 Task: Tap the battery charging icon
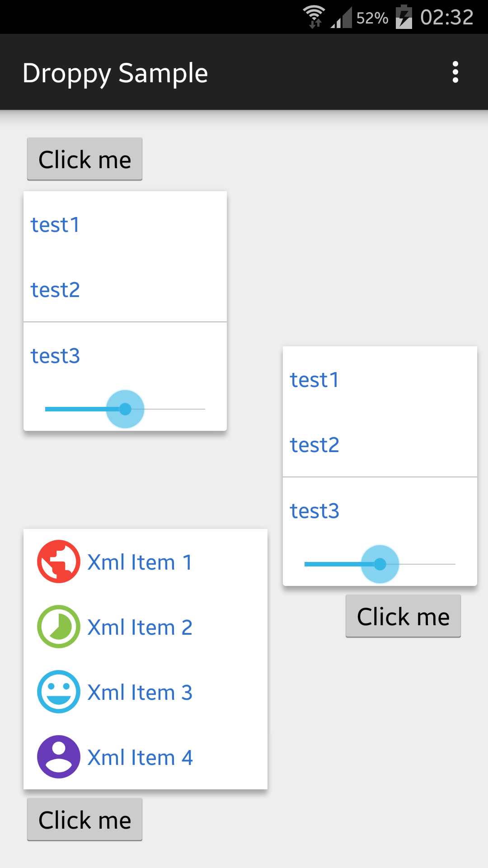[x=404, y=17]
